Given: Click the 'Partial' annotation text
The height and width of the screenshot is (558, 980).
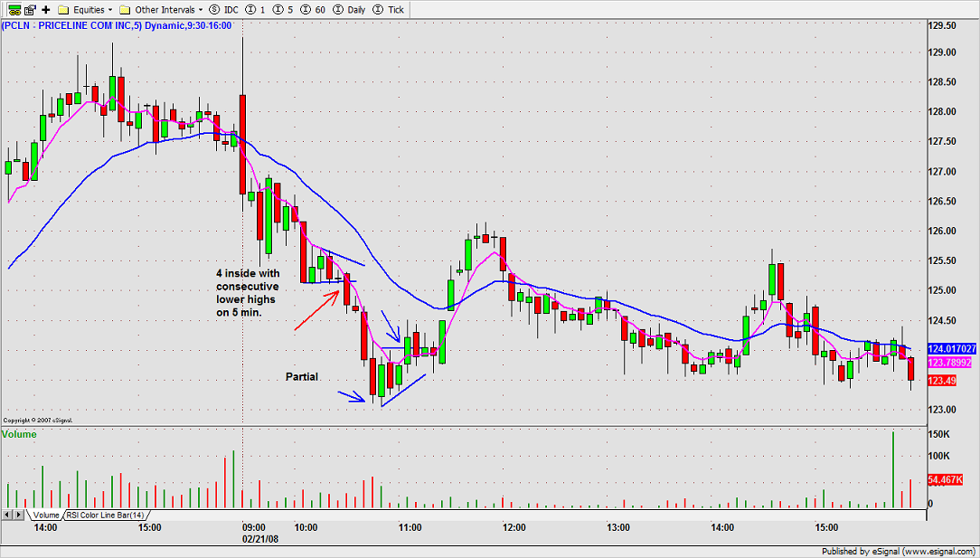Looking at the screenshot, I should point(302,377).
